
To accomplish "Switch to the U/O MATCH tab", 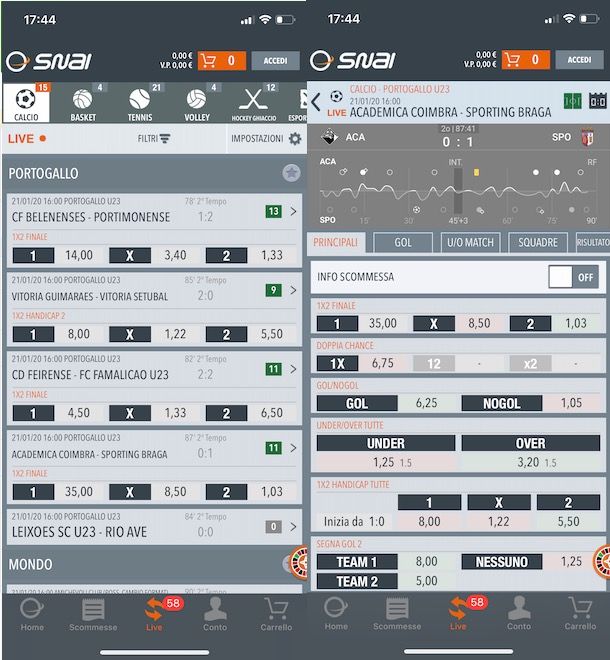I will pyautogui.click(x=470, y=242).
